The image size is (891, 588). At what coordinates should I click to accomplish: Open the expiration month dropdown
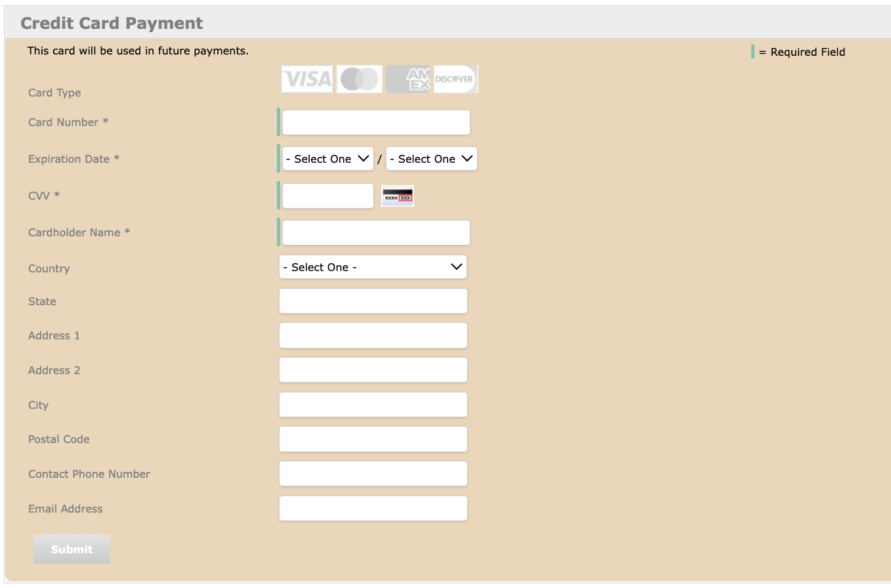pos(327,158)
